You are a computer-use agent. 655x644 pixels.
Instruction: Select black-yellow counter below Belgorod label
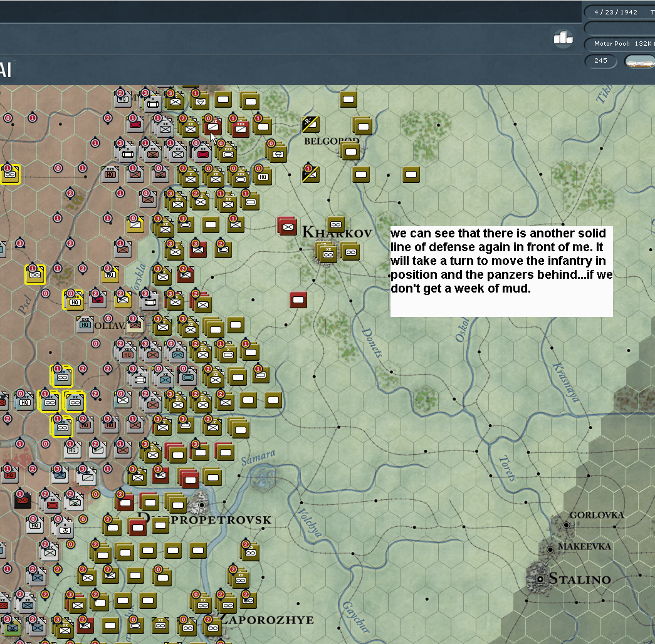pos(310,174)
